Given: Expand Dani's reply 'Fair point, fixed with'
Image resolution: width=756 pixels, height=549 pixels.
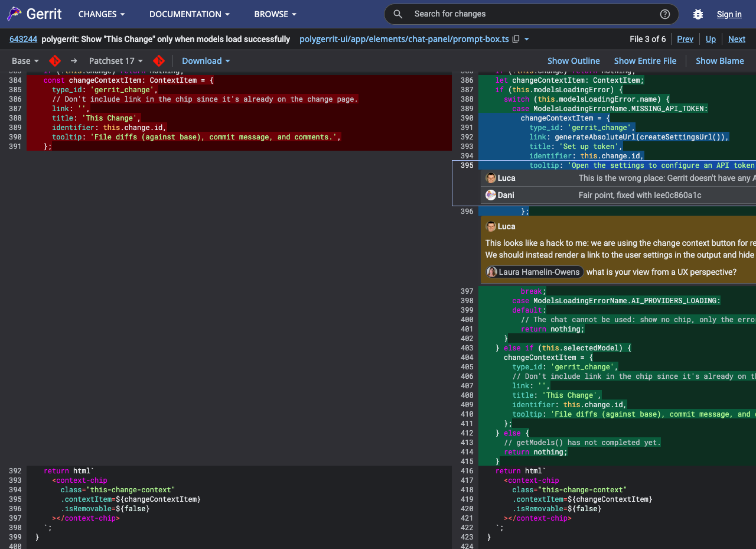Looking at the screenshot, I should [x=618, y=195].
